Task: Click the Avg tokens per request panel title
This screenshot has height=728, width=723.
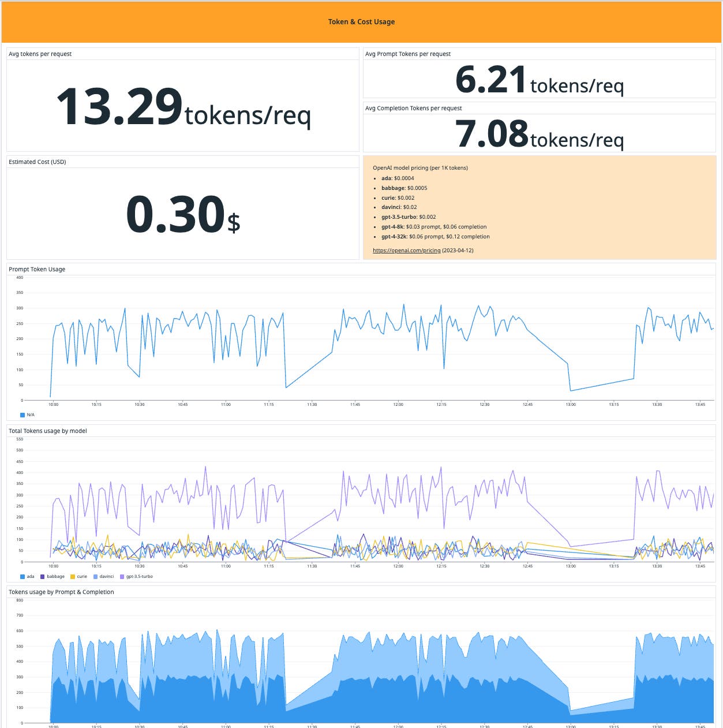Action: click(40, 54)
